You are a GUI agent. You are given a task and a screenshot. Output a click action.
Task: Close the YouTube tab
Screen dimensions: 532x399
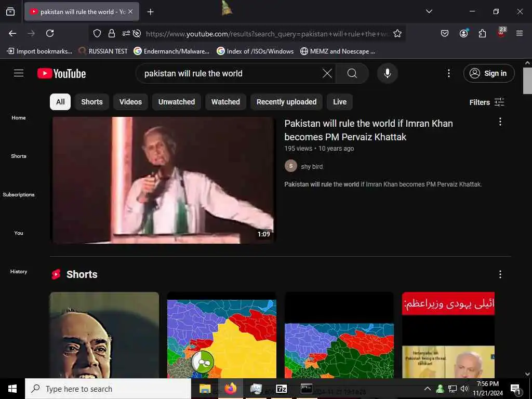point(130,11)
